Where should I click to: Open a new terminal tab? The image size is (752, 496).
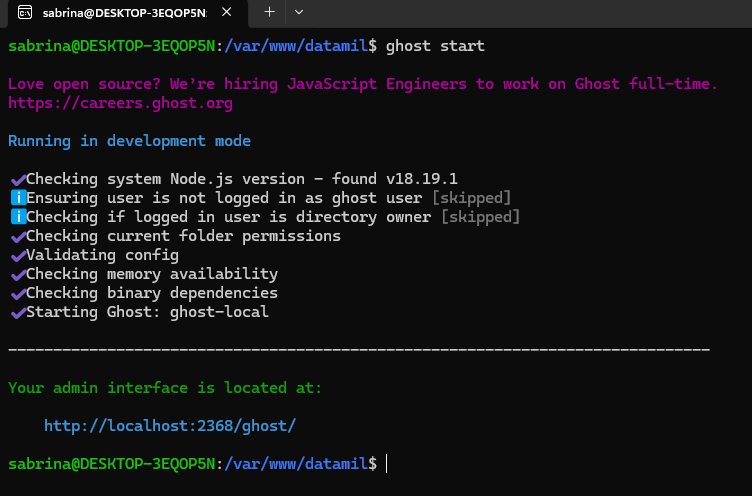(x=270, y=12)
